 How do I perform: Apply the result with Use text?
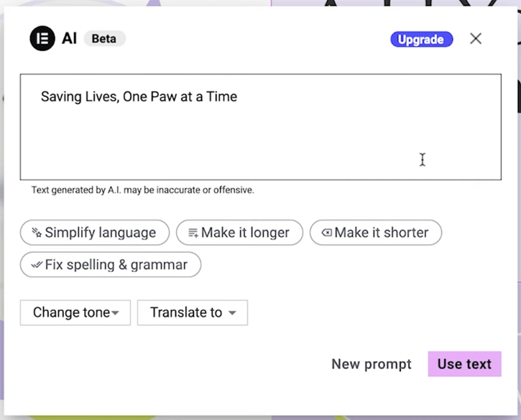[465, 364]
